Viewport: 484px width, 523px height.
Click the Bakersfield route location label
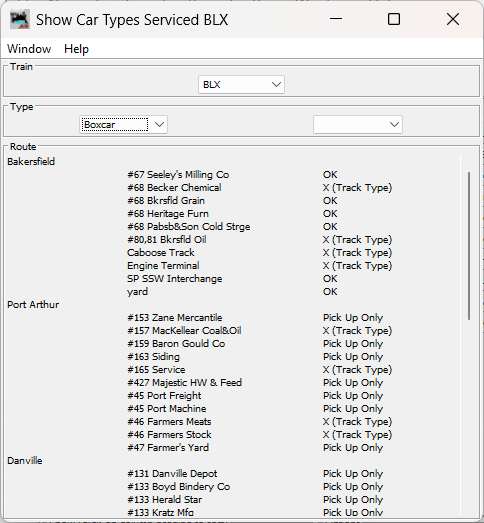(31, 162)
